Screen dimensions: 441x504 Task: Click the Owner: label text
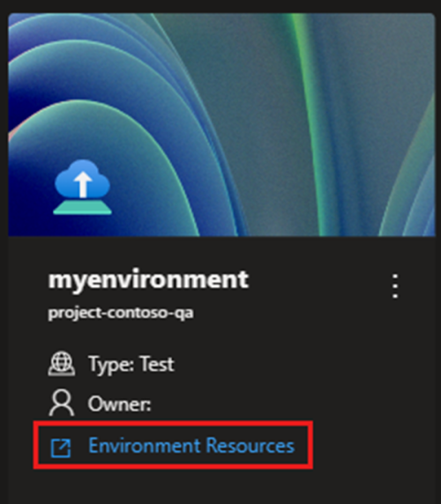click(x=119, y=404)
